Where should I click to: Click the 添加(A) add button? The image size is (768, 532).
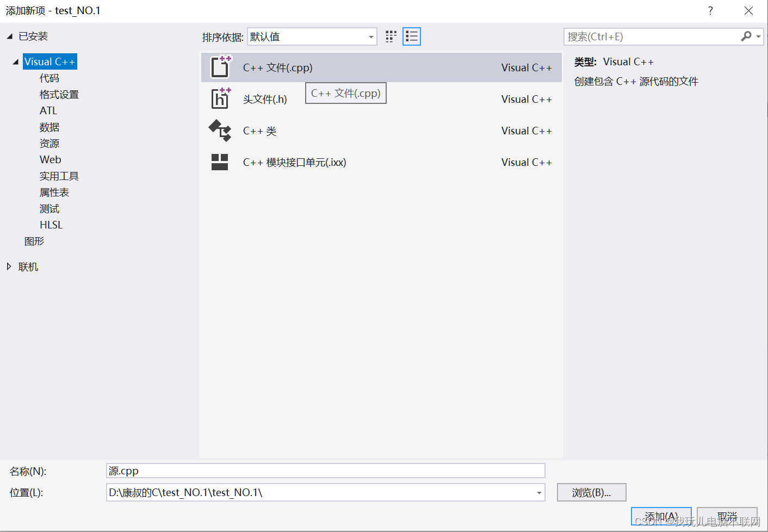click(x=661, y=516)
